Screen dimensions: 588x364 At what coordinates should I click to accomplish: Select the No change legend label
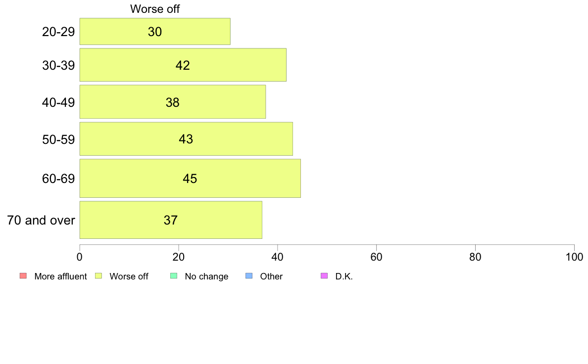[x=206, y=276]
